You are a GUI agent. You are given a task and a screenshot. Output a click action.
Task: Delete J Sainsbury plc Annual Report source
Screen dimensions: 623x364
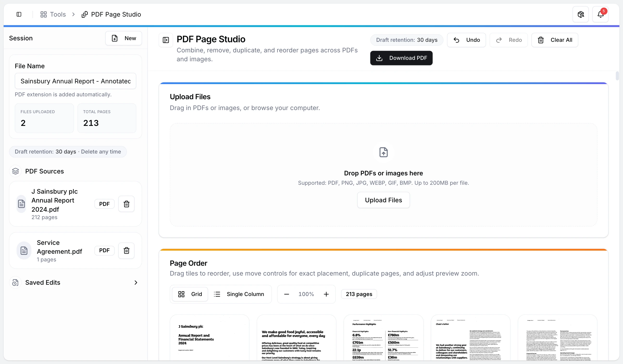point(126,204)
